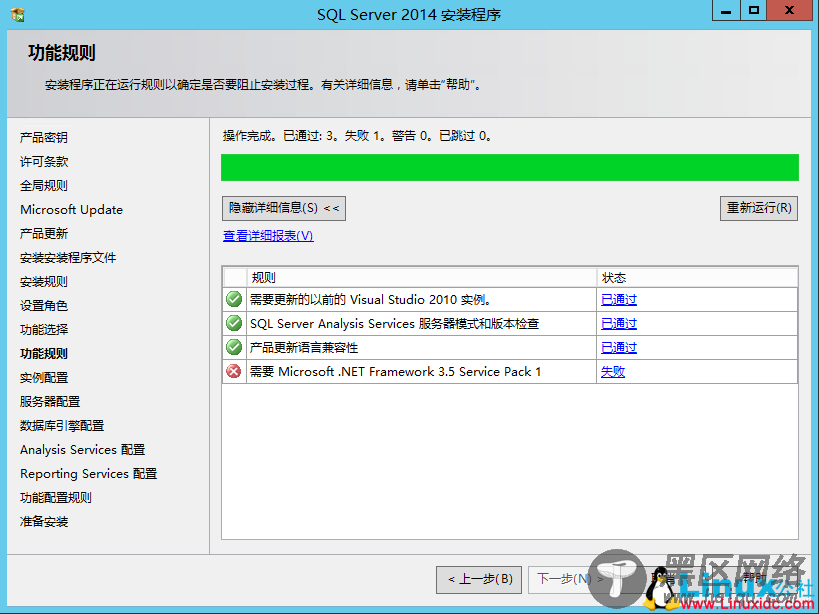Screen dimensions: 819x614
Task: Click the 状态 column header
Action: click(x=697, y=278)
